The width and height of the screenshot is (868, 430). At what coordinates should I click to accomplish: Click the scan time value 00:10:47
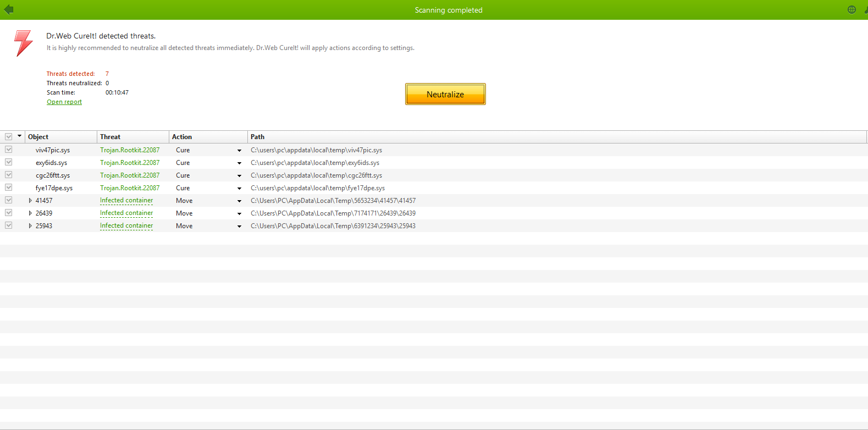click(x=117, y=92)
